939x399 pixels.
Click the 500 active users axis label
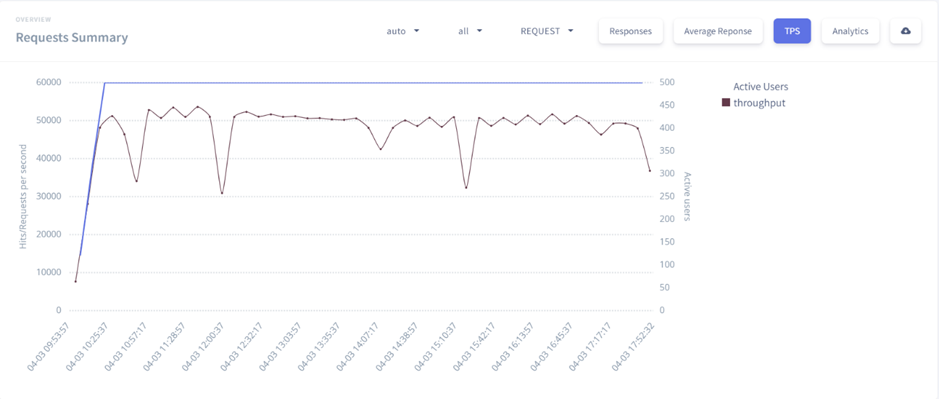(666, 83)
